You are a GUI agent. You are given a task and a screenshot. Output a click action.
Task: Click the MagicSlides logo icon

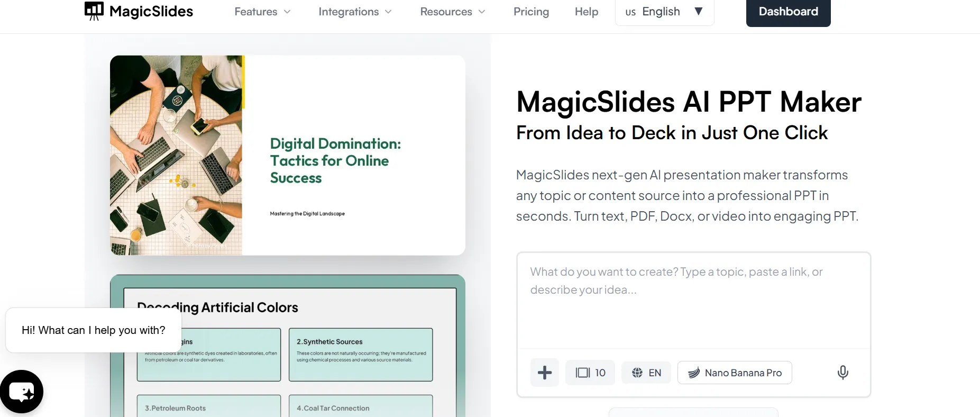(94, 11)
